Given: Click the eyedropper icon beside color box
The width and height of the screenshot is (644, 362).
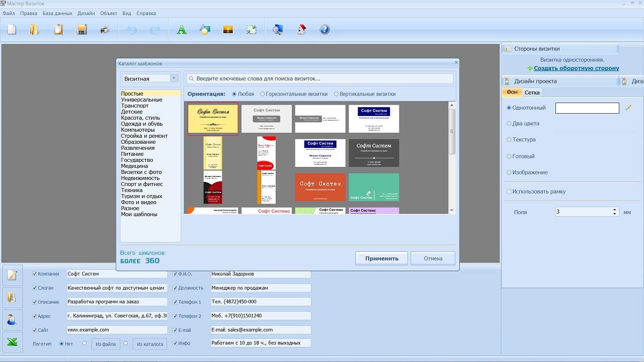Looking at the screenshot, I should pos(628,108).
